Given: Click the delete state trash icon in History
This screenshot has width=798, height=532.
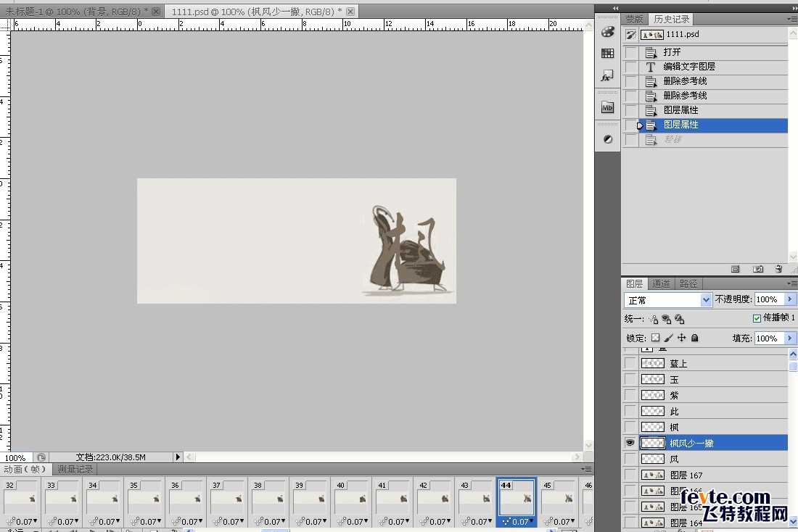Looking at the screenshot, I should (x=778, y=269).
